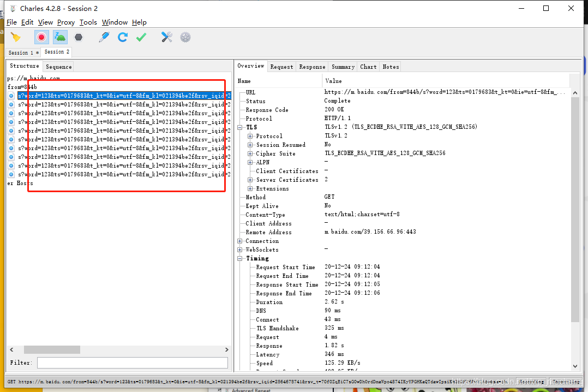Click the Throttling status button
Viewport: 588px width, 392px height.
coord(566,382)
